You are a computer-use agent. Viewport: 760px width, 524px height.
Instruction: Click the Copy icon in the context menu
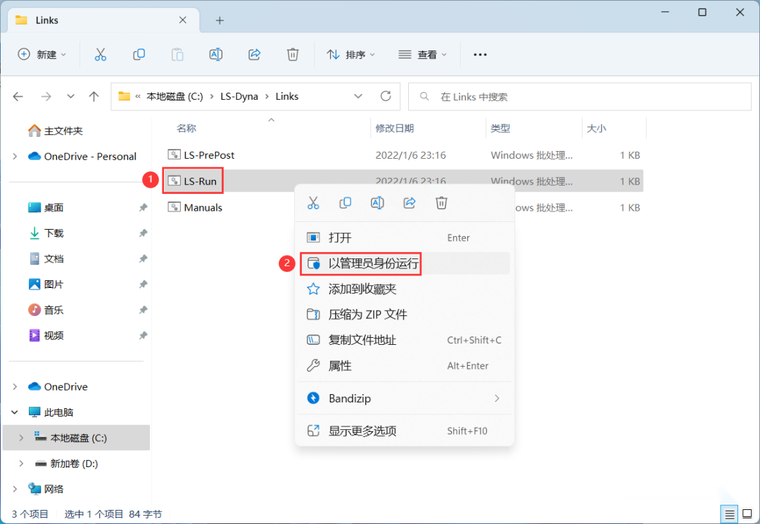[x=345, y=203]
